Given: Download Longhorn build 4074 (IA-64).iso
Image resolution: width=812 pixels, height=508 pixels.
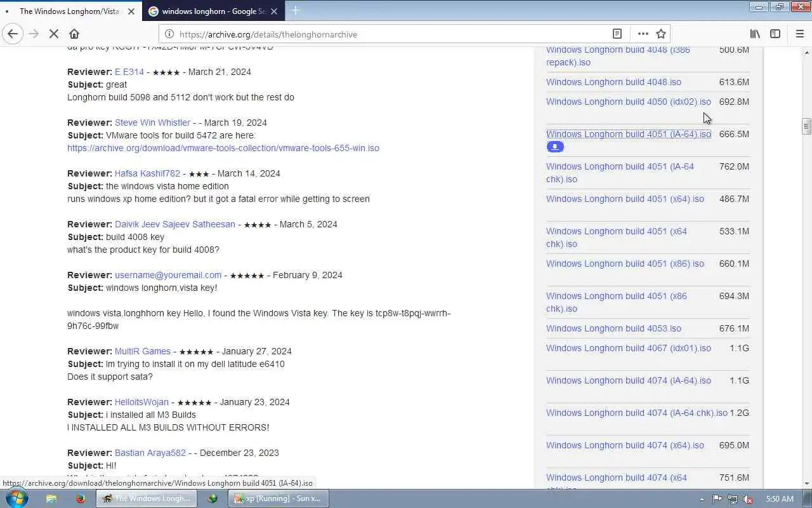Looking at the screenshot, I should 629,380.
